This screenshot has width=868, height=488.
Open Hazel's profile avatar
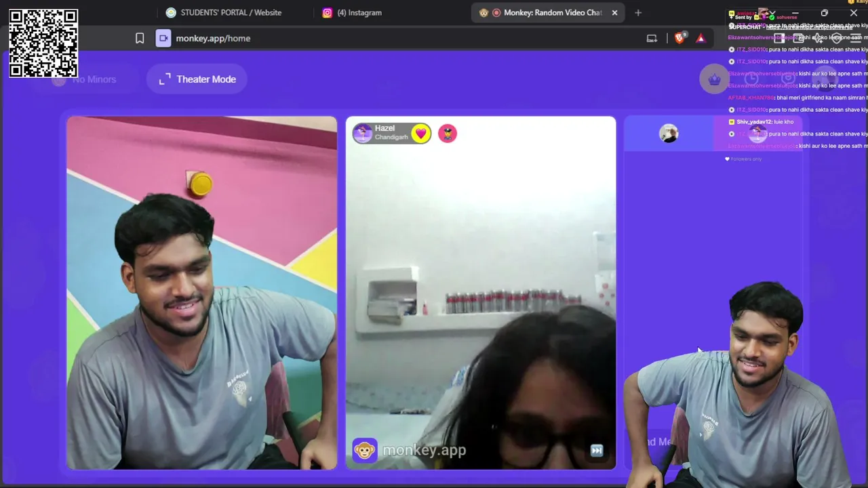click(x=363, y=133)
